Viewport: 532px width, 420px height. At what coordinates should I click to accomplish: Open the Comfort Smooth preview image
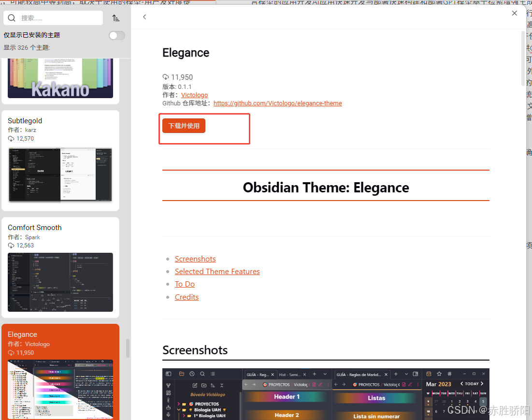click(x=60, y=282)
